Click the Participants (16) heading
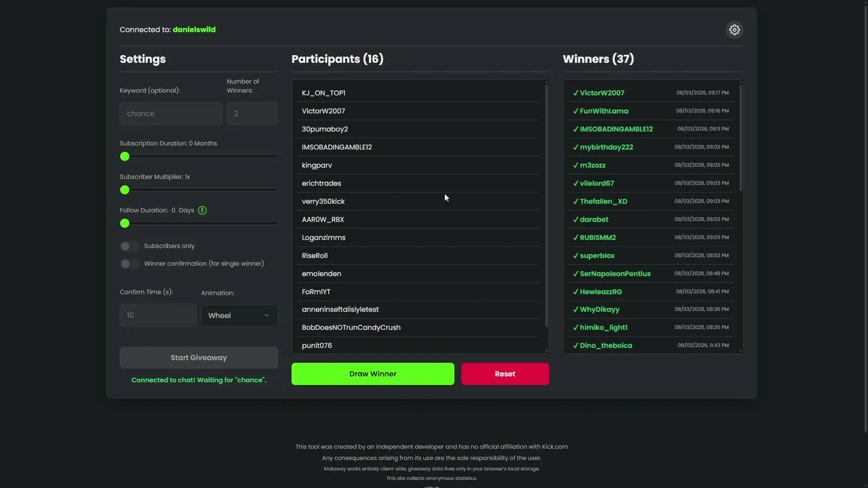 tap(338, 59)
